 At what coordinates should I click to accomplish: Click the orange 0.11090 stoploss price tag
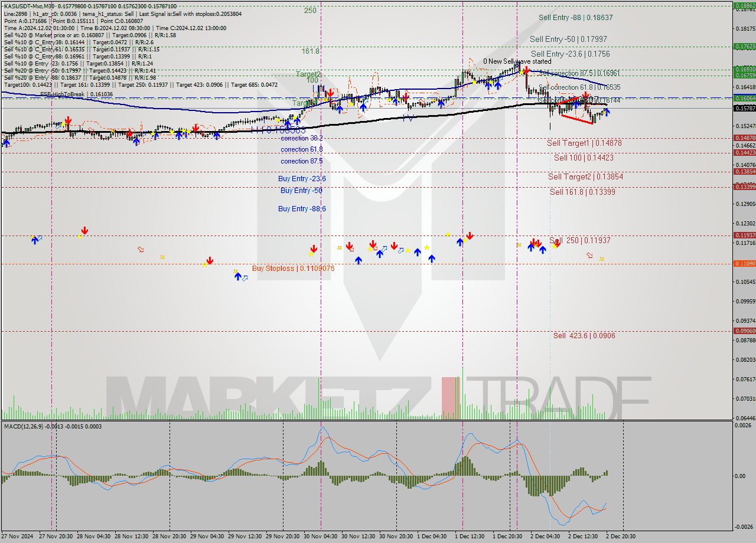[x=744, y=263]
